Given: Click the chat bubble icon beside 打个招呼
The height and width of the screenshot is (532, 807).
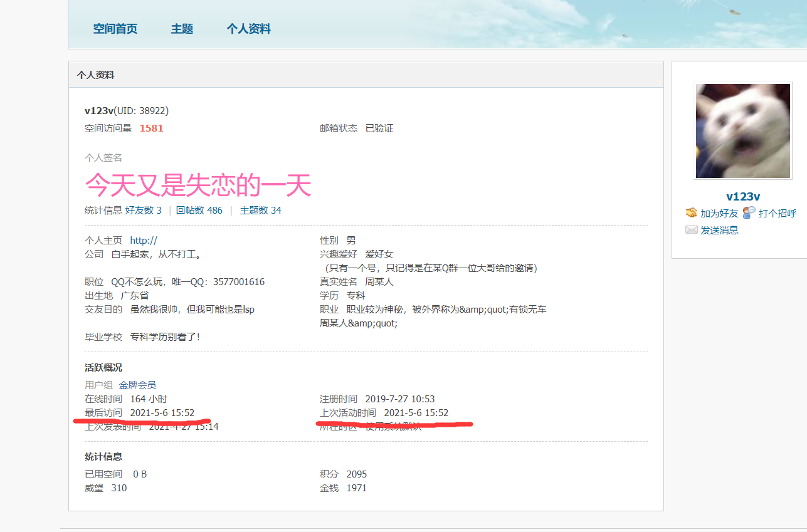Looking at the screenshot, I should pos(749,213).
